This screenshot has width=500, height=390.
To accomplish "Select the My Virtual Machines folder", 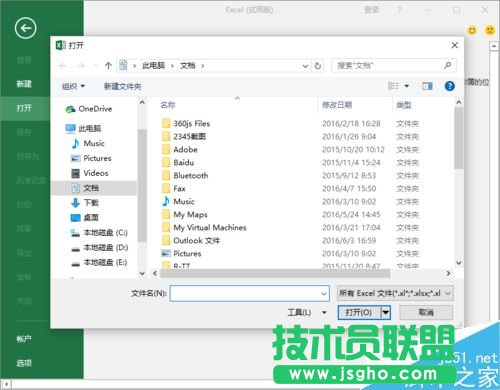I will click(204, 228).
